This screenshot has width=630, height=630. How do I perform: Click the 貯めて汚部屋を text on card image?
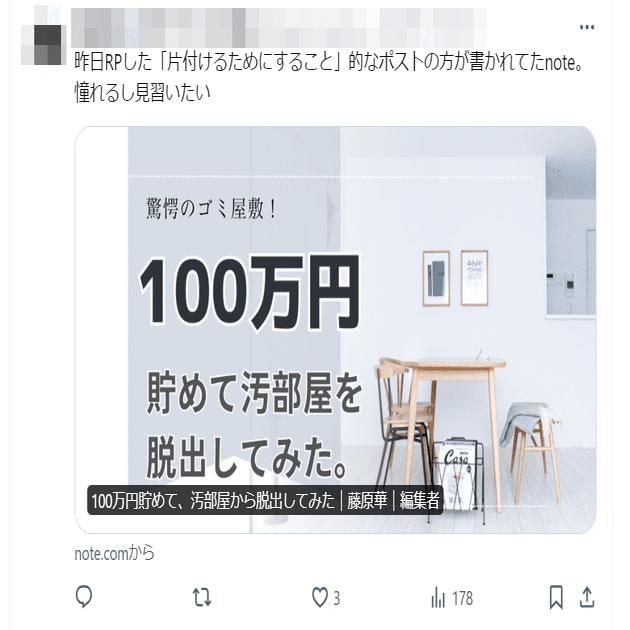coord(254,393)
